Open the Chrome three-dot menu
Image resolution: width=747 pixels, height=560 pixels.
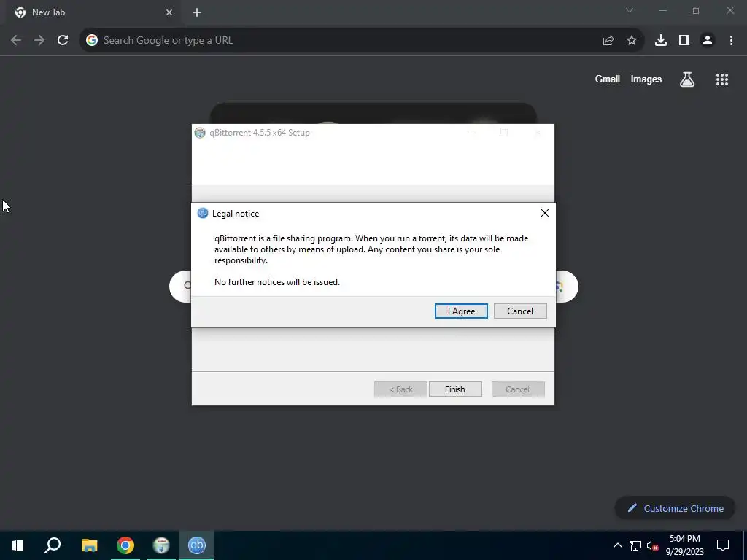click(x=731, y=40)
